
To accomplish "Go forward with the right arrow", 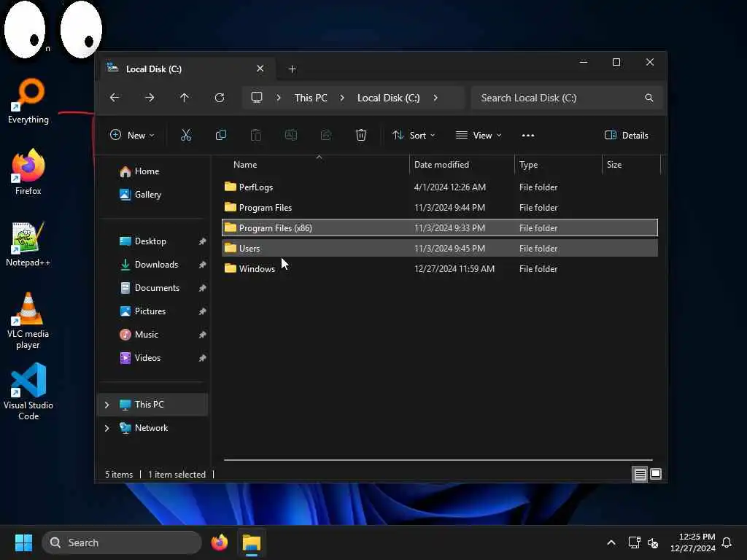I will point(150,98).
